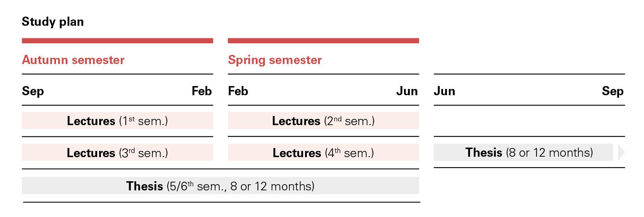Click the Feb label ending Autumn semester
Image resolution: width=644 pixels, height=217 pixels.
202,91
